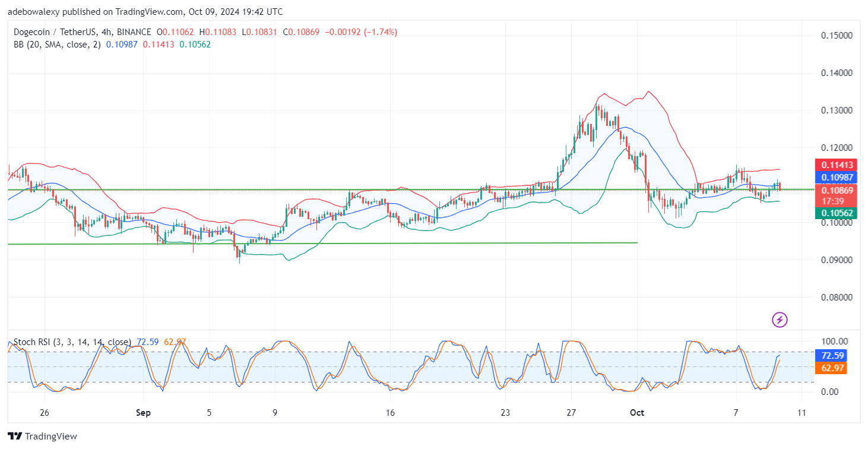
Task: Click the orange 62.97 Stoch RSI D tag
Action: (832, 368)
